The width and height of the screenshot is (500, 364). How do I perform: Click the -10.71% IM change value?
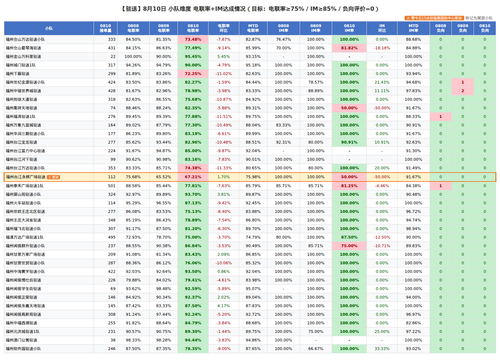pyautogui.click(x=382, y=246)
